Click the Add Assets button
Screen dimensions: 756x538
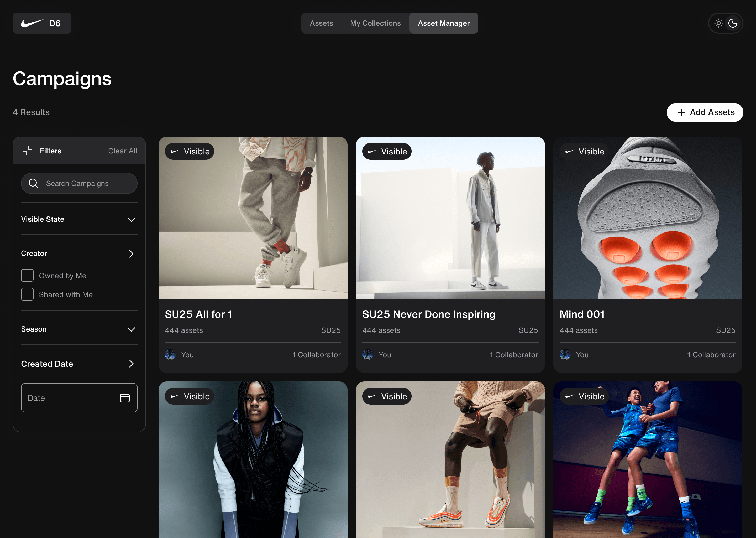tap(705, 112)
